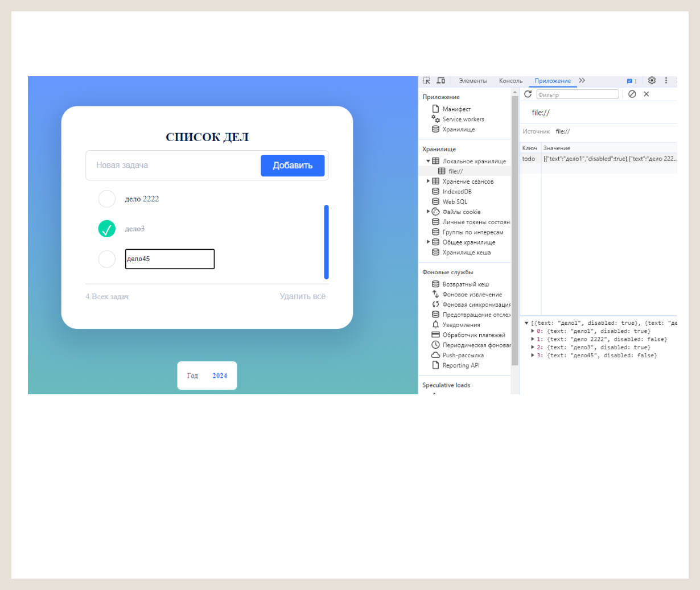Viewport: 700px width, 590px height.
Task: Click the Возвратный кеш icon
Action: pos(435,284)
